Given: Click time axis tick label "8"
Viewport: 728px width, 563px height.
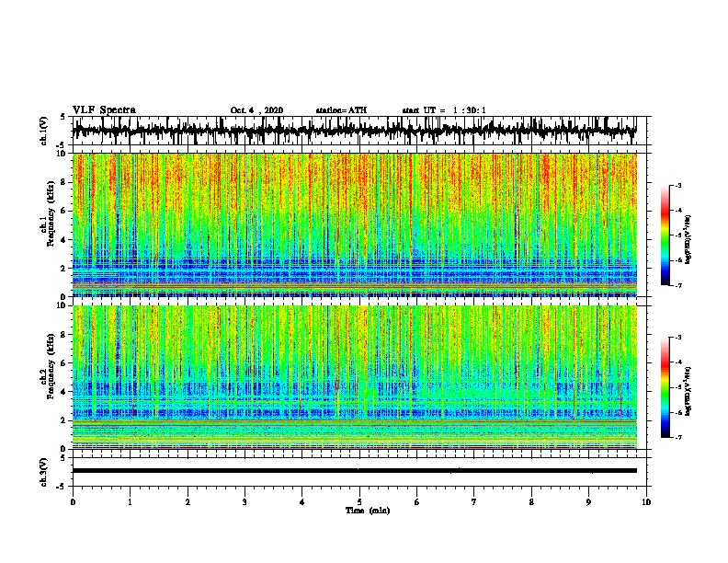Looking at the screenshot, I should (531, 502).
